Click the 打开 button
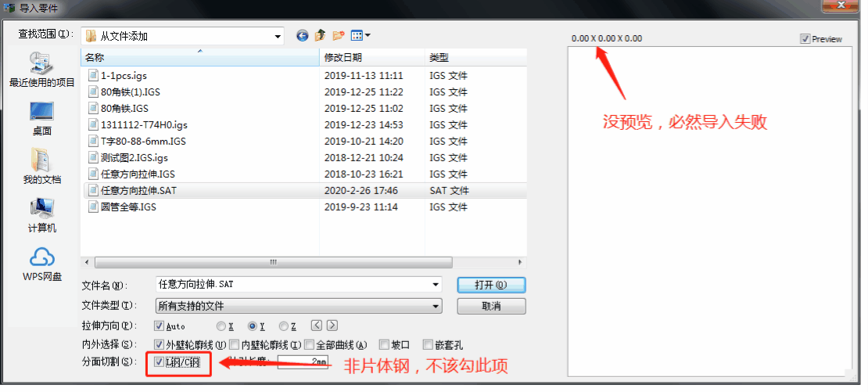Viewport: 868px width, 392px height. (491, 285)
